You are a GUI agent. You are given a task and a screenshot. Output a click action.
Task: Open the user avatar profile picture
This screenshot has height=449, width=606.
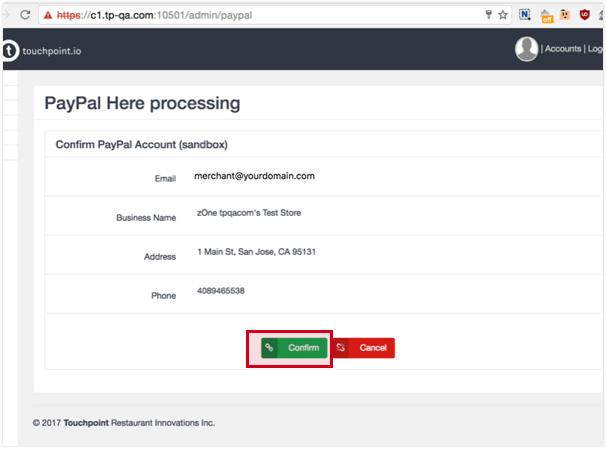[x=526, y=49]
